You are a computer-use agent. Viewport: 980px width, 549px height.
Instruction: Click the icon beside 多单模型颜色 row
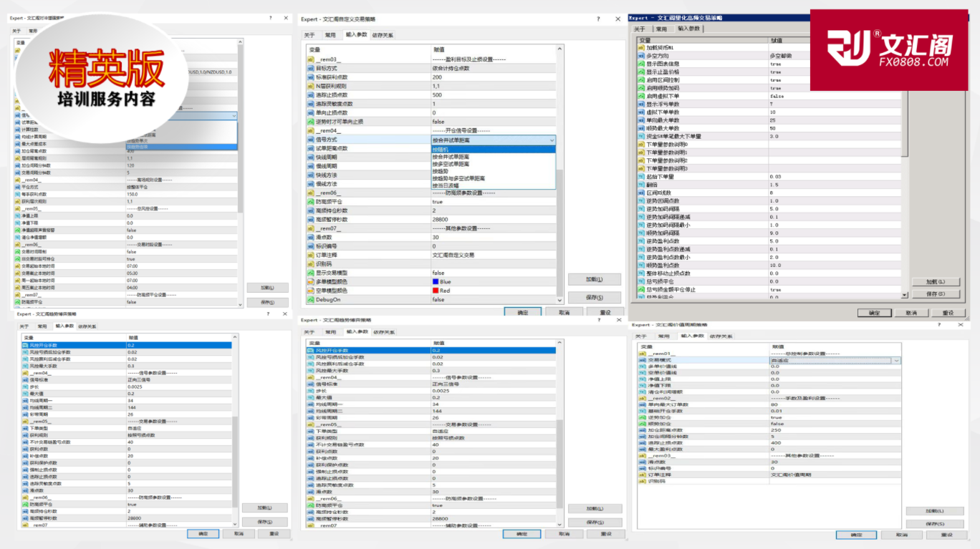coord(310,281)
